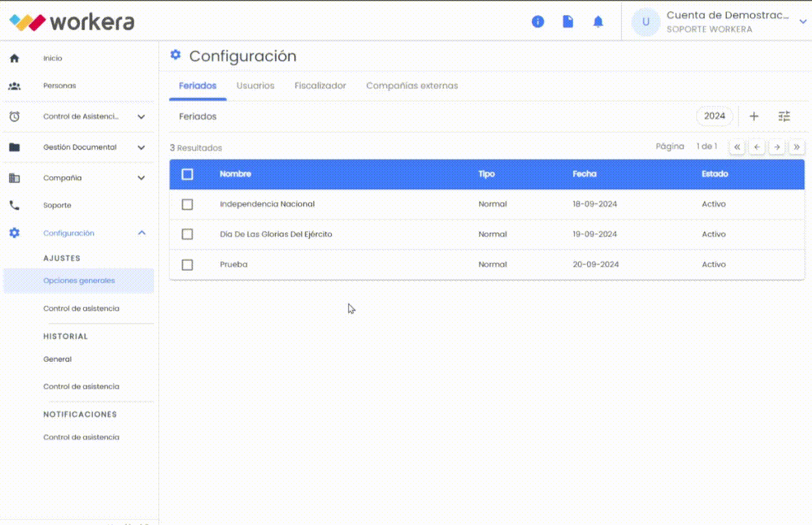Screen dimensions: 812x525
Task: Expand Compañía menu chevron
Action: (x=142, y=178)
